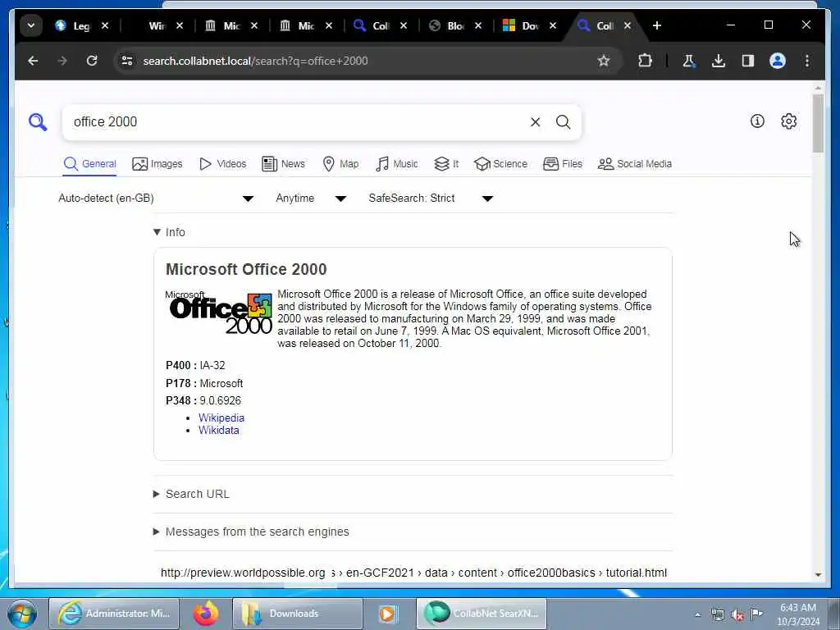Viewport: 840px width, 630px height.
Task: Expand Messages from the search engines
Action: point(251,532)
